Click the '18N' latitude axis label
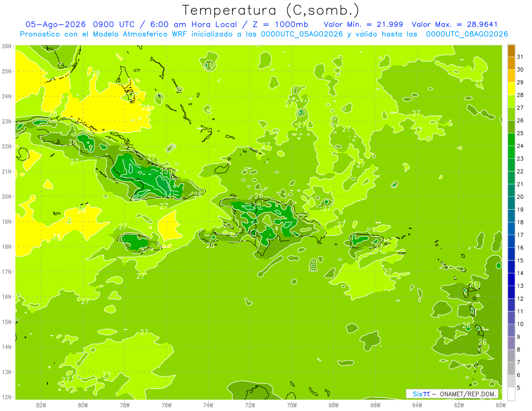532x411 pixels. tap(7, 247)
